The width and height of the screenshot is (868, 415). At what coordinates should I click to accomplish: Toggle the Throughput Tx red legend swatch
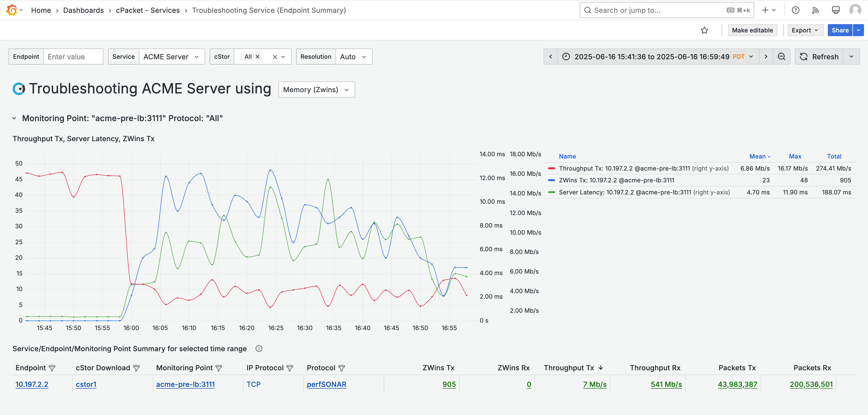coord(551,168)
